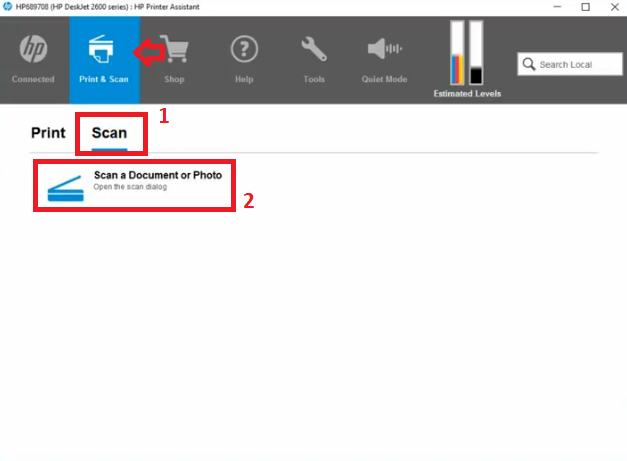Click the Estimated Levels label
Viewport: 627px width, 461px height.
coord(467,94)
